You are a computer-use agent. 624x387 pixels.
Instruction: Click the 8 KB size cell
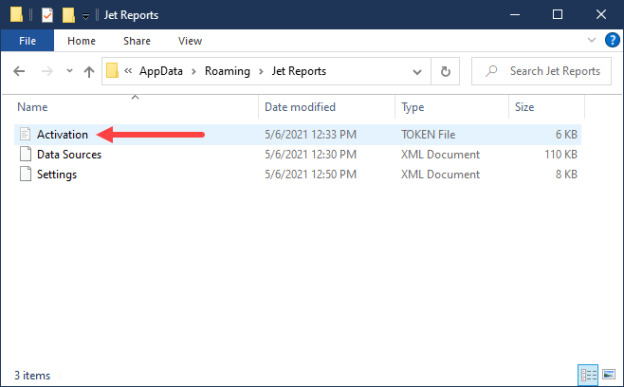click(566, 174)
